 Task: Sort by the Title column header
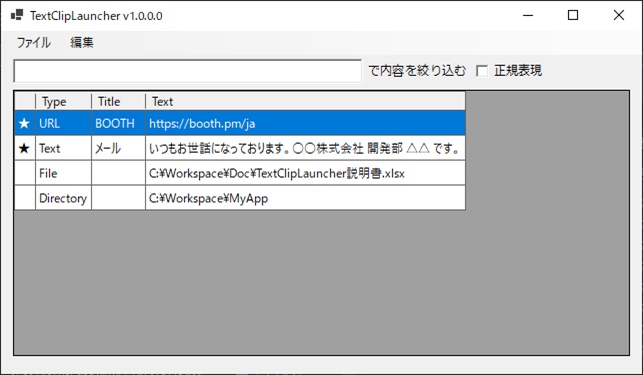(119, 101)
